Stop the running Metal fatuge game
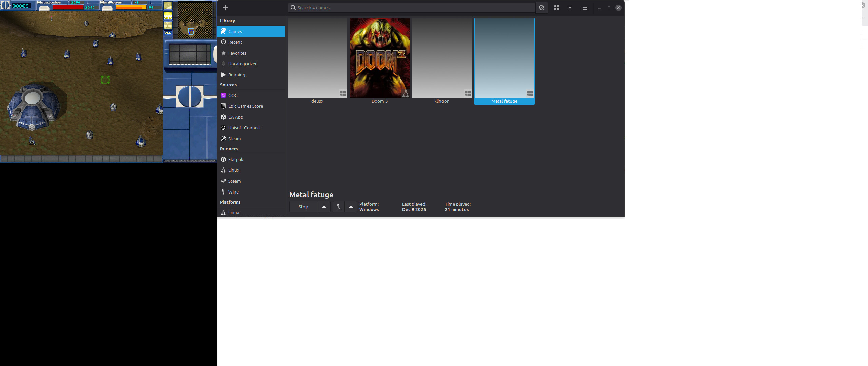Viewport: 868px width, 366px height. 303,207
